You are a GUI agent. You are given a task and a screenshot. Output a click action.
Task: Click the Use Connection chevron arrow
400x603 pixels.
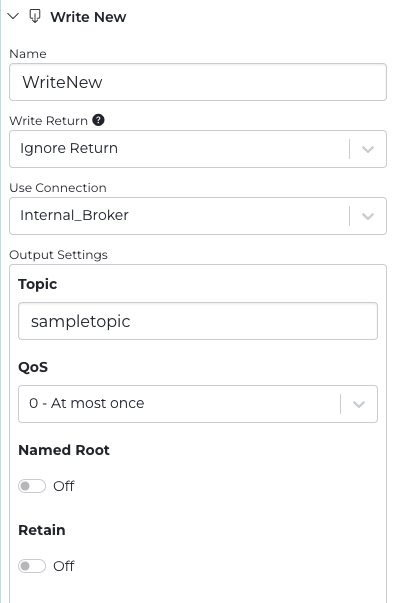click(368, 216)
